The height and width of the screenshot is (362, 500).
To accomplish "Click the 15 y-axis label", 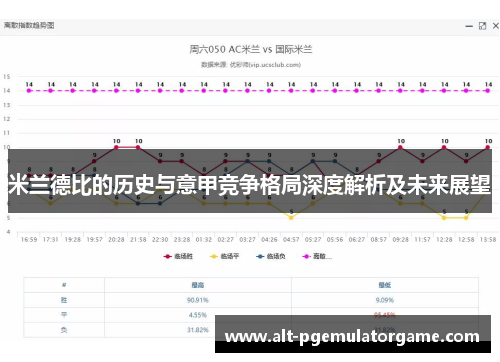I will coord(7,77).
